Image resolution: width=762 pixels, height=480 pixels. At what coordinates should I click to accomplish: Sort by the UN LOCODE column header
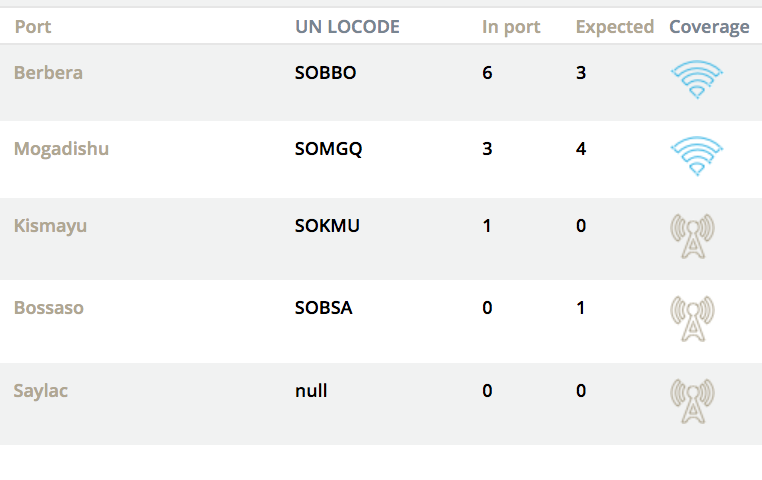coord(347,27)
